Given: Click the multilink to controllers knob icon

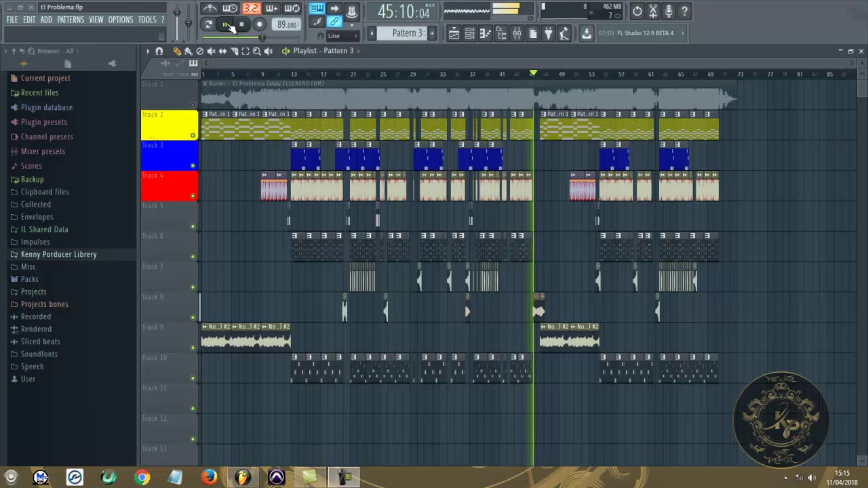Looking at the screenshot, I should pyautogui.click(x=352, y=10).
